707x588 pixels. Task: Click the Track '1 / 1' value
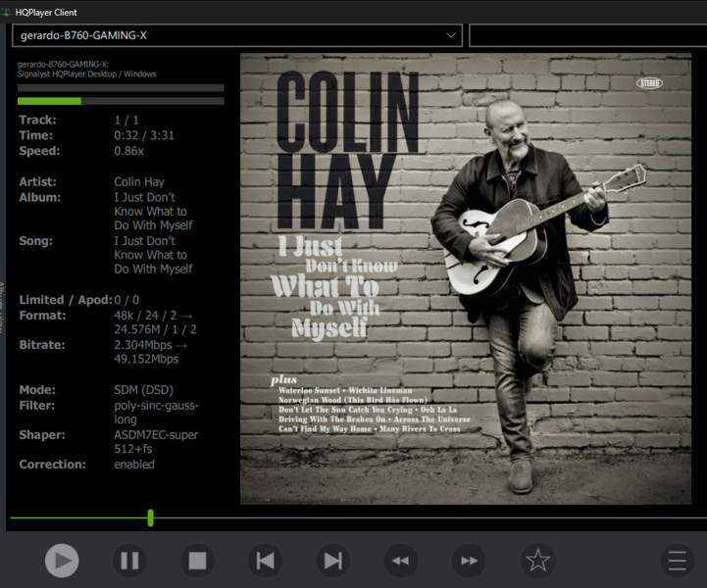coord(126,120)
